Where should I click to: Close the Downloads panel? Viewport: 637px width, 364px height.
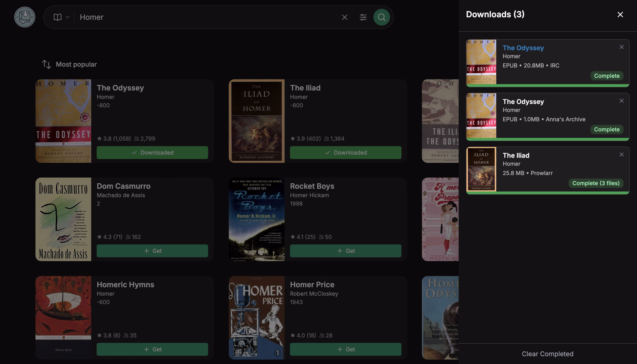[x=620, y=14]
